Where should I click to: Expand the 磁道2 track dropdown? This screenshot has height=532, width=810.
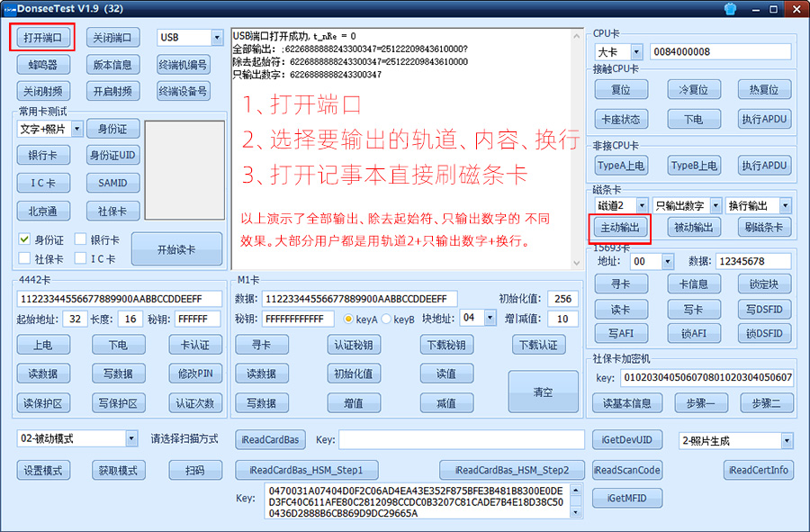click(642, 205)
